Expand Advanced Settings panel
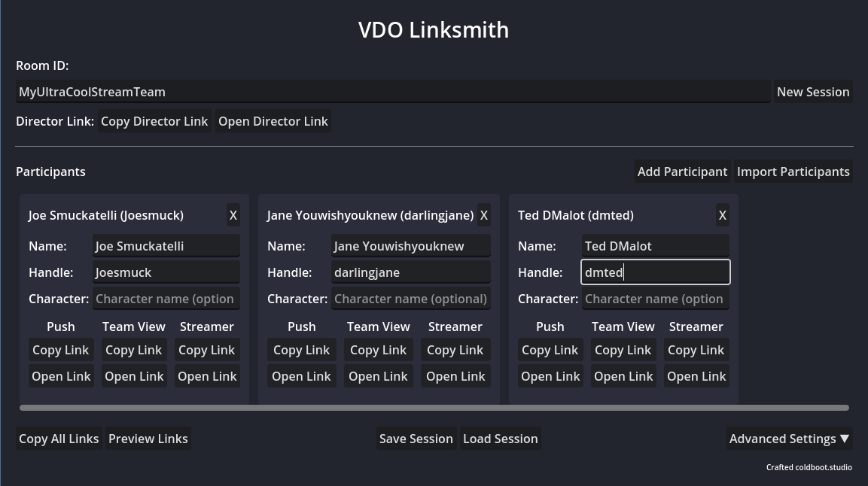This screenshot has width=868, height=486. click(790, 439)
